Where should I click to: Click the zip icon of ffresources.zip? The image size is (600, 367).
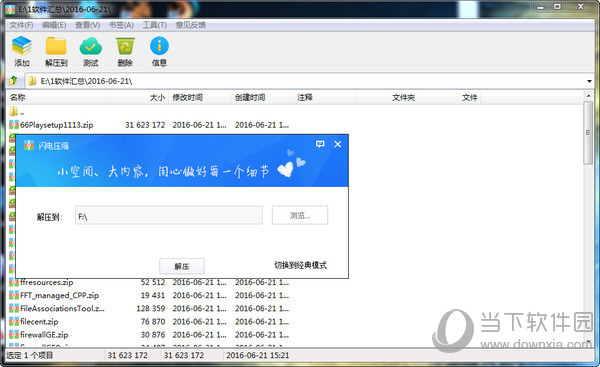tap(14, 283)
